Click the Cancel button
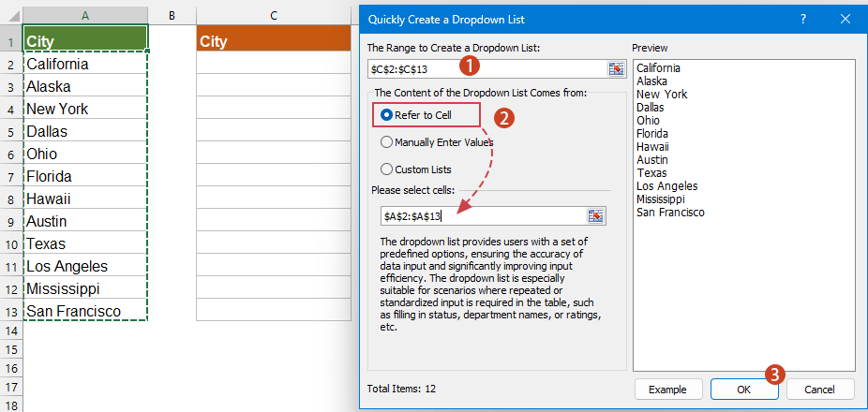Screen dimensions: 868x412 click(819, 390)
